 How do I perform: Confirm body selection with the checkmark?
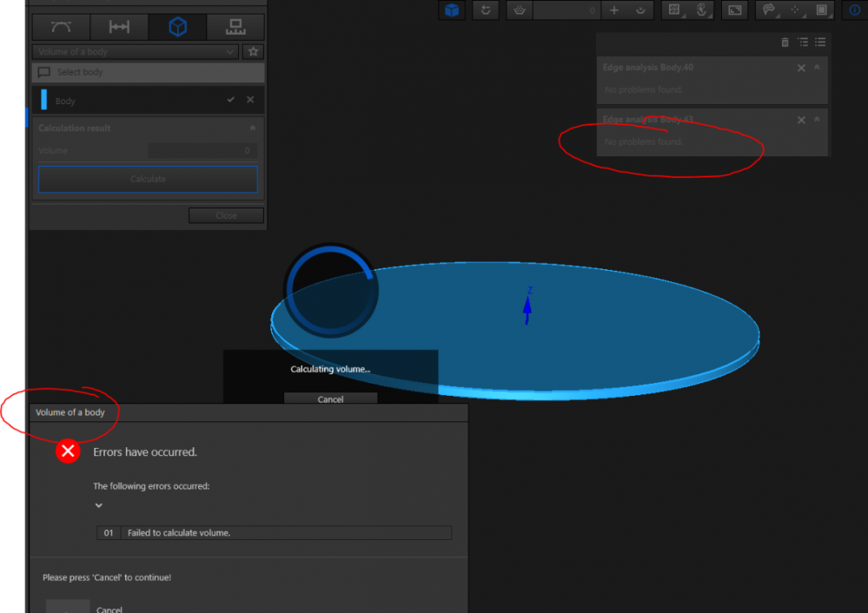tap(231, 100)
